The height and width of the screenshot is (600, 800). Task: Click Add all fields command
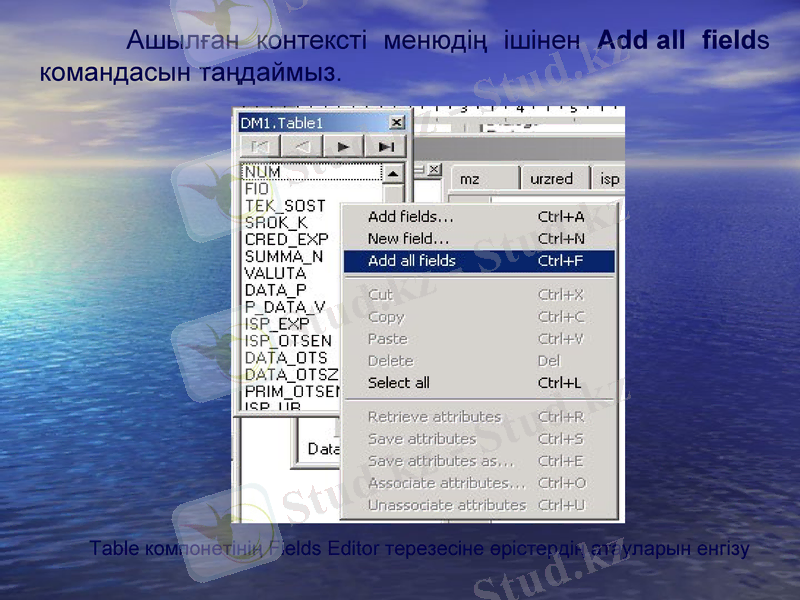(412, 261)
